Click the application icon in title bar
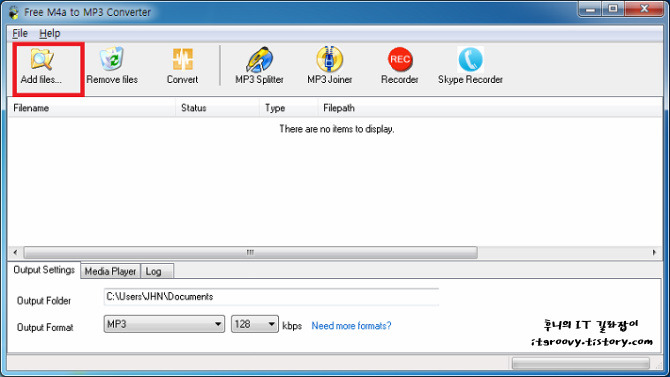 click(x=14, y=12)
